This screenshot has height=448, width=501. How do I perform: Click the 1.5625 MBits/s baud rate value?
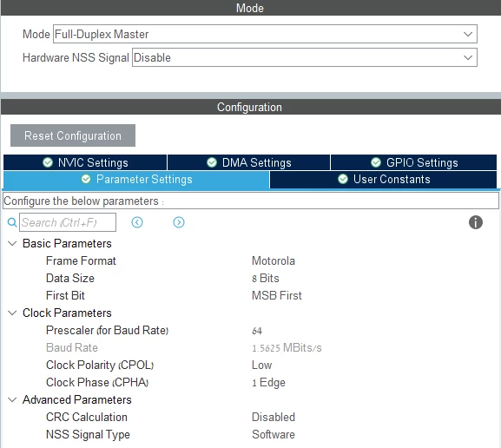[287, 347]
